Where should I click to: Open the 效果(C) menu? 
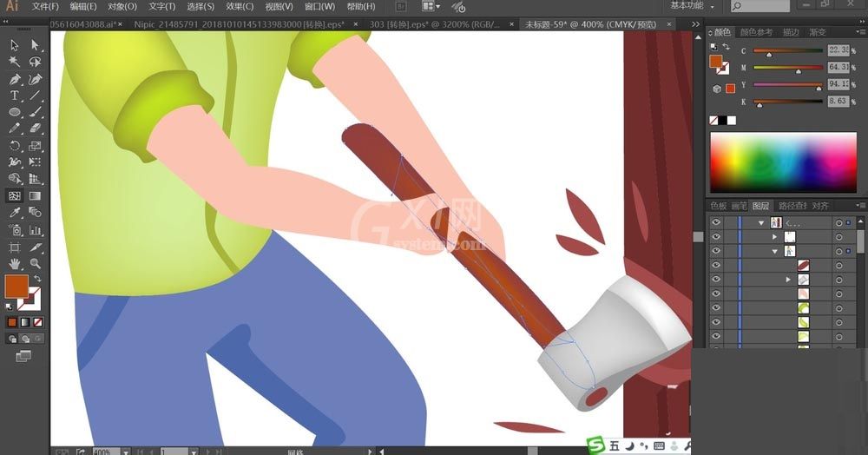[x=240, y=7]
